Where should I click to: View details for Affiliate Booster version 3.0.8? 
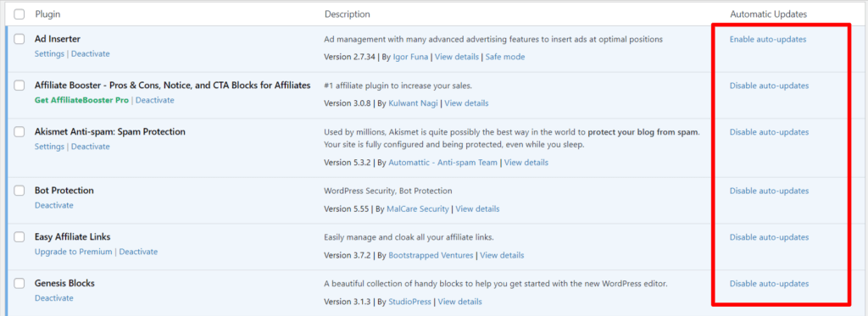coord(467,103)
